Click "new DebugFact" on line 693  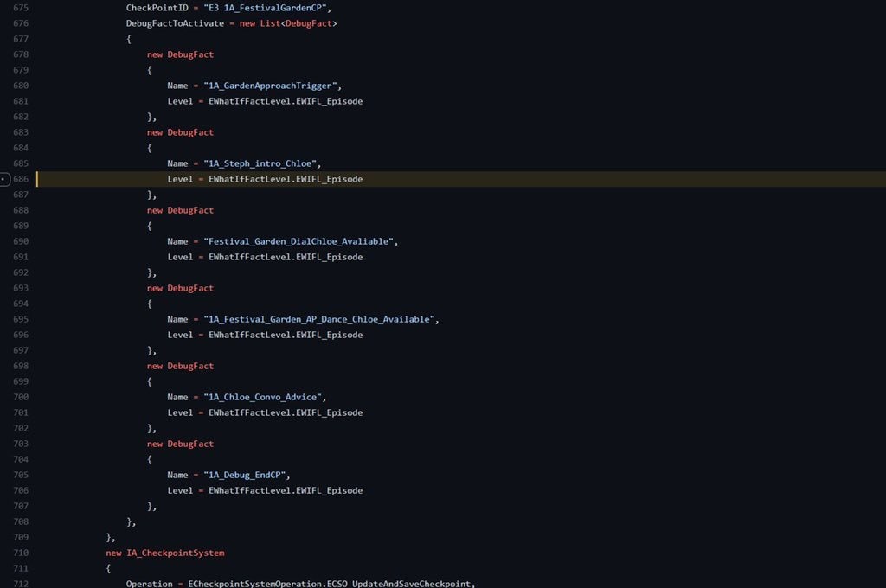point(180,288)
